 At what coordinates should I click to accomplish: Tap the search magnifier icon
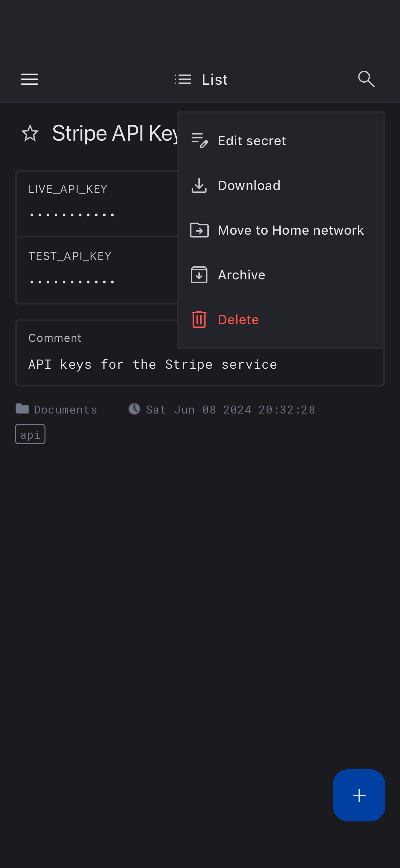pyautogui.click(x=366, y=79)
